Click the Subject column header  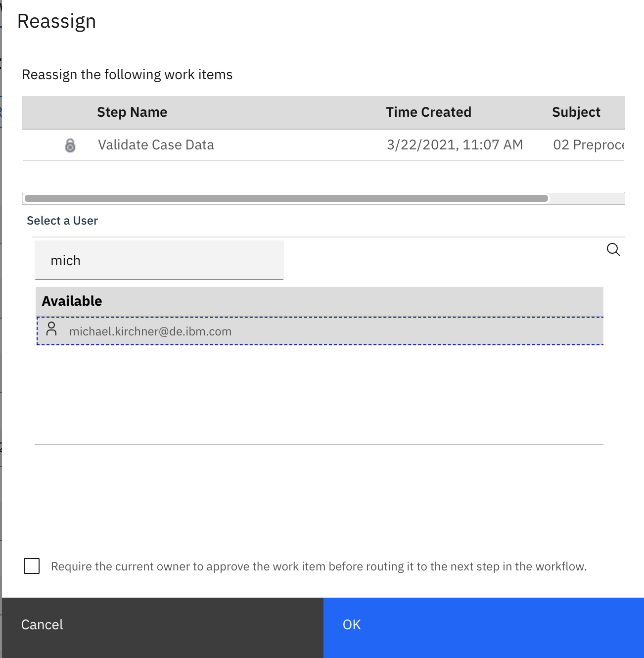(x=576, y=112)
